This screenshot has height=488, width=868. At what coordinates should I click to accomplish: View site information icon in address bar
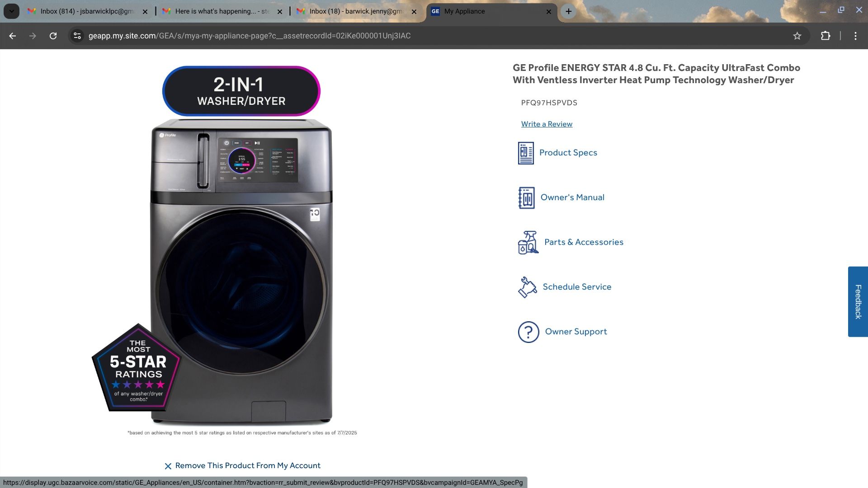(x=77, y=36)
